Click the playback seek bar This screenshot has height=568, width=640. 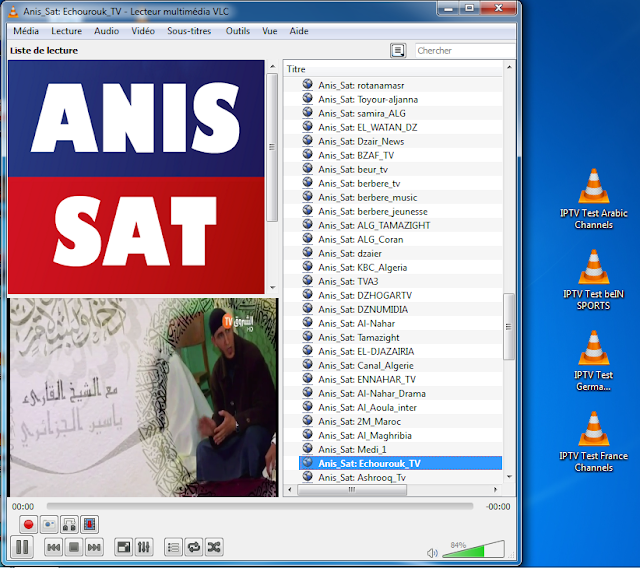pos(260,506)
